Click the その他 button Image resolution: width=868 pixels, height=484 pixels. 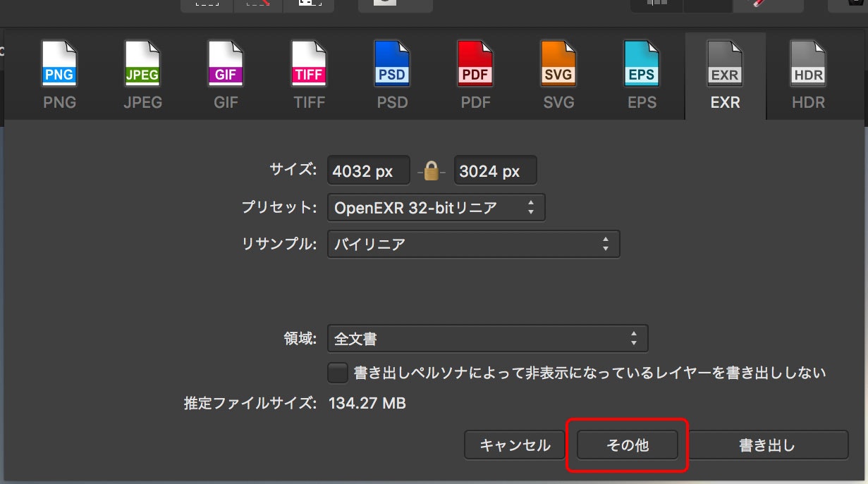coord(628,445)
